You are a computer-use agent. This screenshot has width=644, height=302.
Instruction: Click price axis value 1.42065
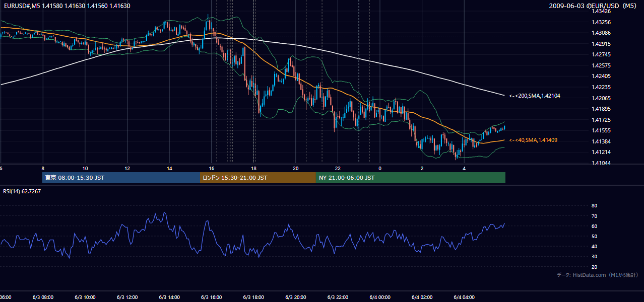(x=601, y=98)
